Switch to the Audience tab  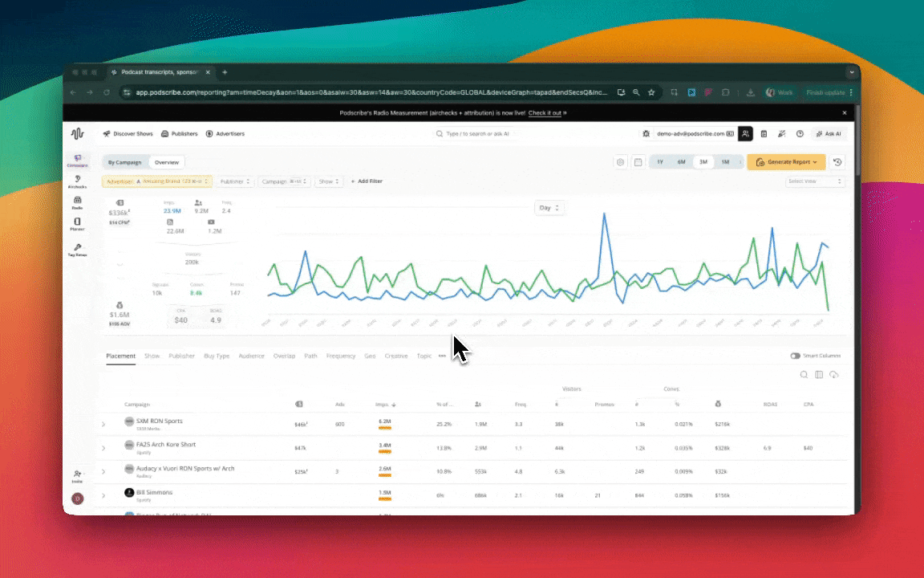click(x=251, y=356)
